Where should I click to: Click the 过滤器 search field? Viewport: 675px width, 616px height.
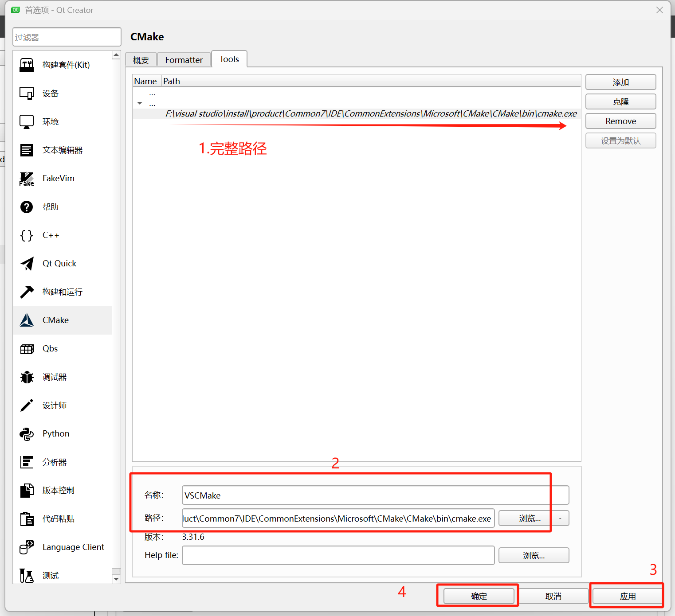click(x=67, y=37)
